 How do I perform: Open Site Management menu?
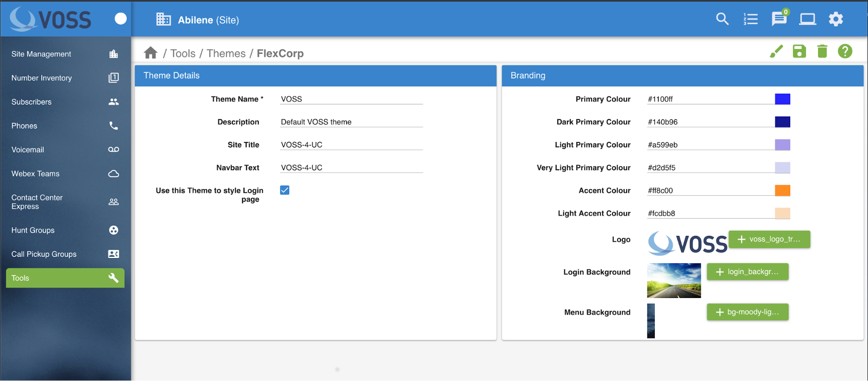tap(65, 54)
